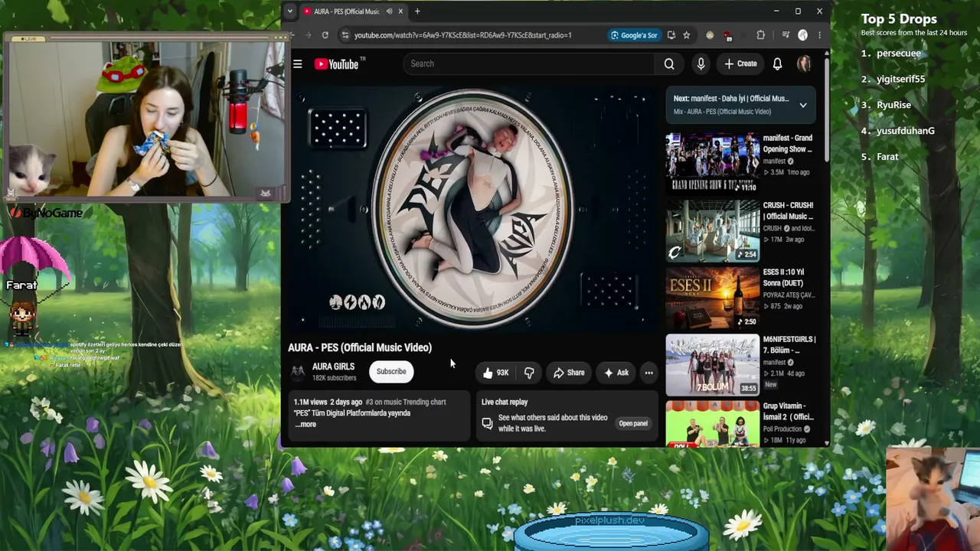Viewport: 980px width, 551px height.
Task: Like the video with thumbs up
Action: [488, 373]
